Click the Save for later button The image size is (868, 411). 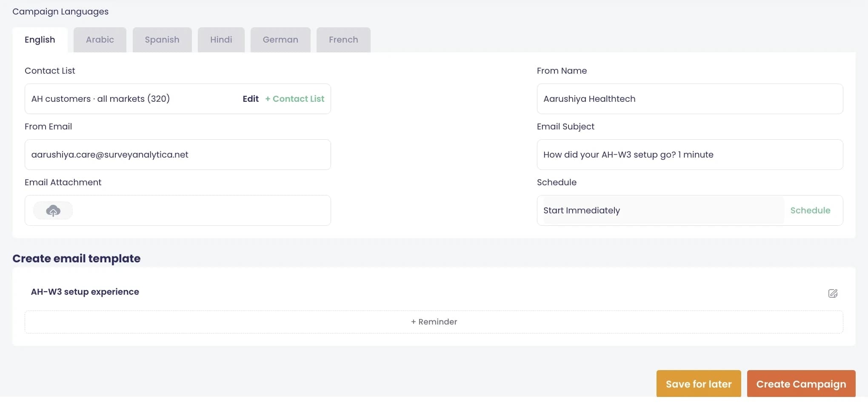pyautogui.click(x=699, y=384)
